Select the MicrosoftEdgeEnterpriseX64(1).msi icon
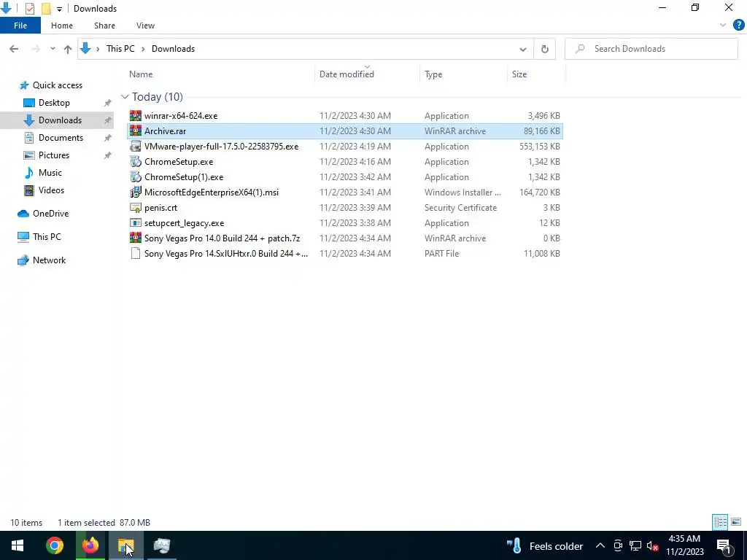 click(136, 192)
